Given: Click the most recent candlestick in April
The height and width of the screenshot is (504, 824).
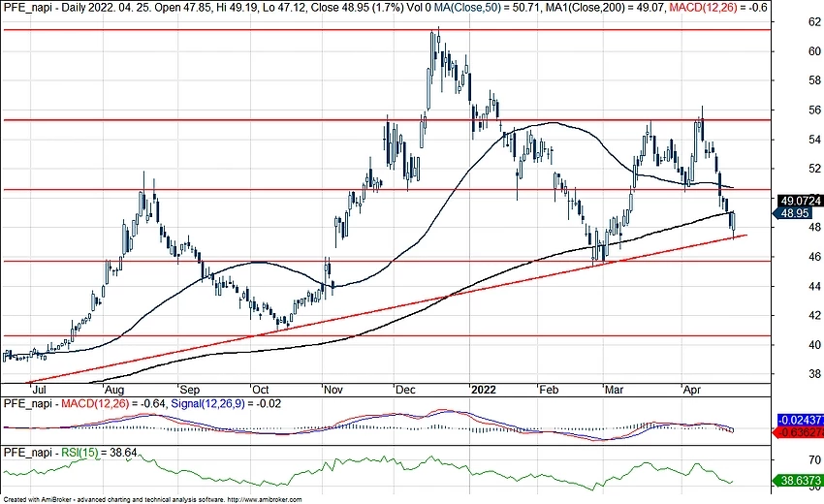Looking at the screenshot, I should (x=734, y=222).
